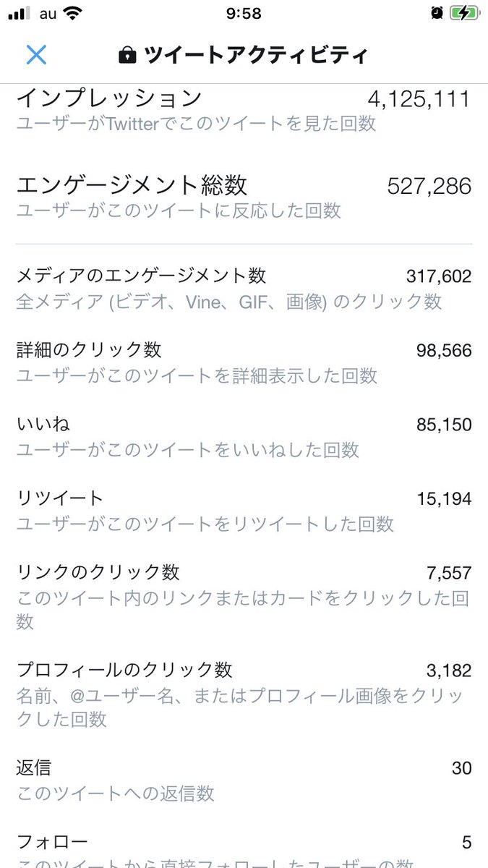
Task: Tap the lock icon beside the title
Action: click(x=127, y=55)
